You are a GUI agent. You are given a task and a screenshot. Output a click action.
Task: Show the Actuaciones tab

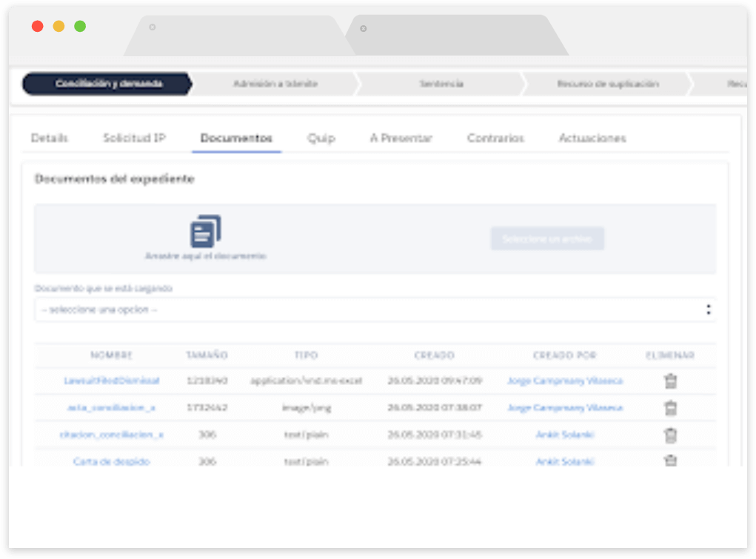pos(592,138)
